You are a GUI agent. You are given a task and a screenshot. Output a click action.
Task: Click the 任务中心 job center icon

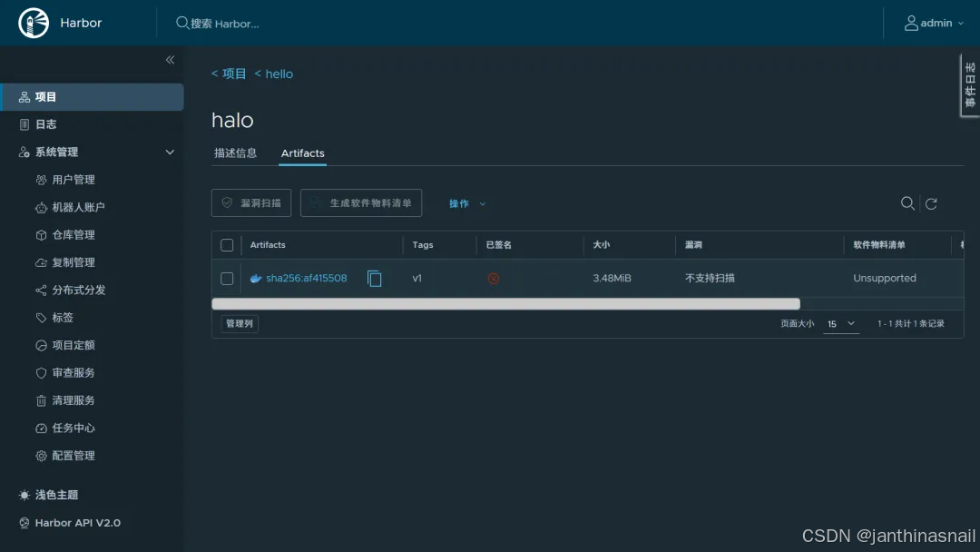(x=41, y=429)
